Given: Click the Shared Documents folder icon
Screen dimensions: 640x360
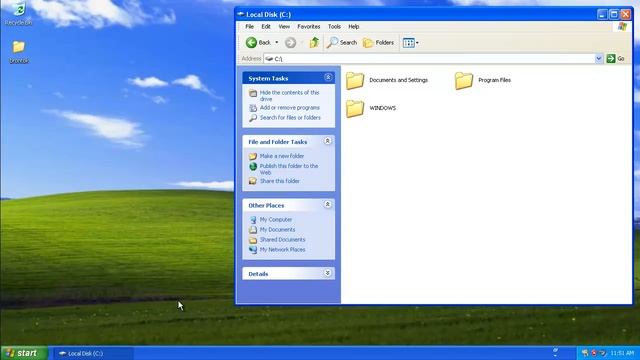Looking at the screenshot, I should point(253,240).
